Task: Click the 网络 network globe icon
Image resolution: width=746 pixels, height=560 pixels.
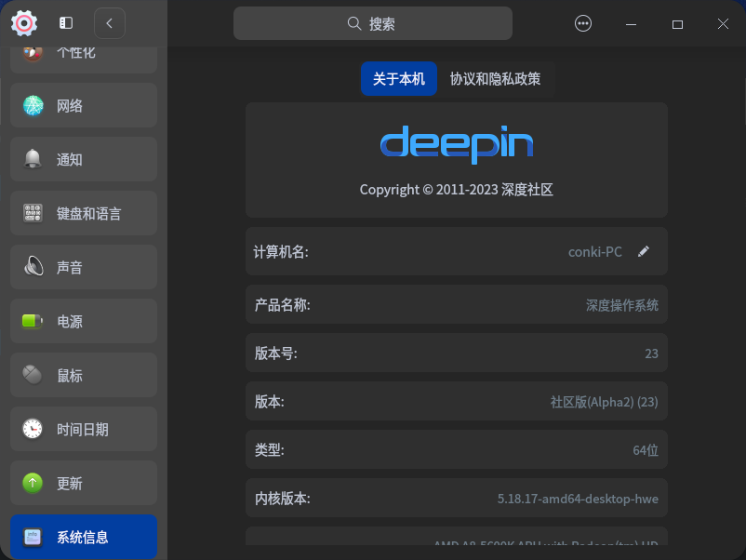Action: pyautogui.click(x=33, y=106)
